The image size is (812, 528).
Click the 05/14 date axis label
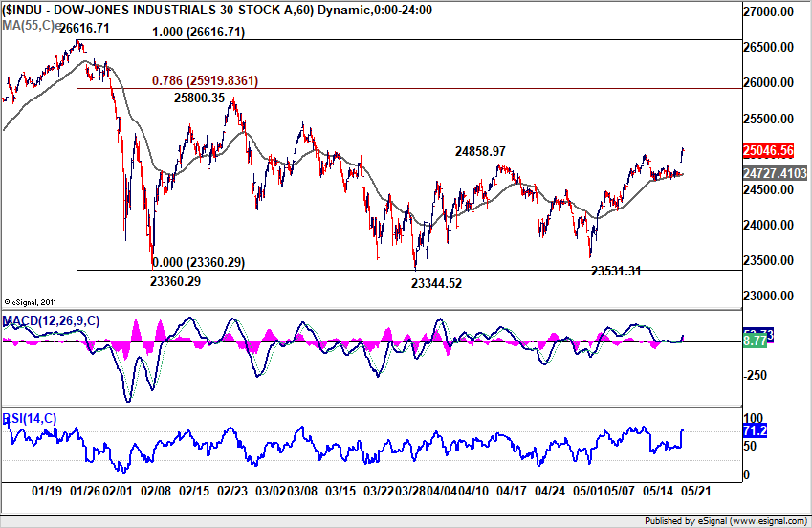(x=658, y=491)
